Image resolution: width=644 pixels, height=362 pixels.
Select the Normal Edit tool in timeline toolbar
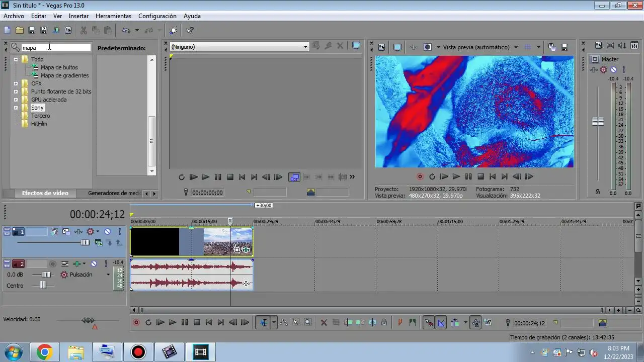pyautogui.click(x=264, y=323)
